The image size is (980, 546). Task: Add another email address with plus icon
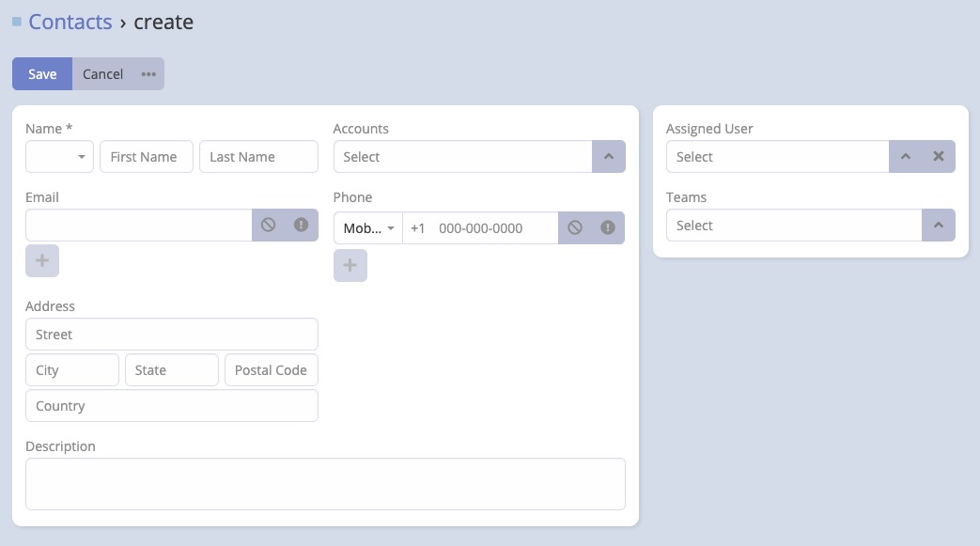(x=41, y=260)
